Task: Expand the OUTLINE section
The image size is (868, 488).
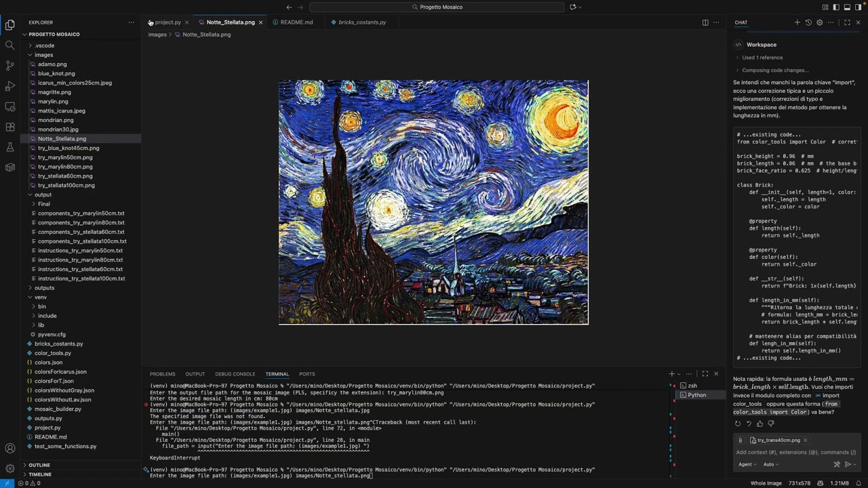Action: [x=39, y=465]
